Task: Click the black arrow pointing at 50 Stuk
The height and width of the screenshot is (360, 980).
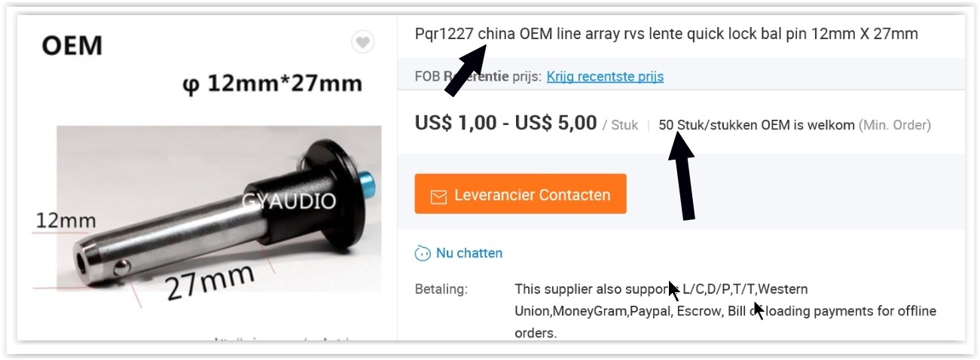Action: click(x=682, y=175)
